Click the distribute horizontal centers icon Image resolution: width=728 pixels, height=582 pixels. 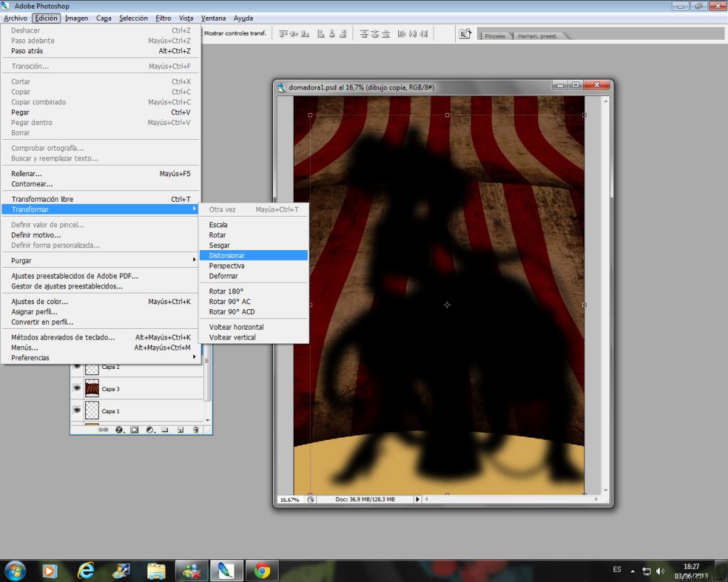click(x=413, y=34)
